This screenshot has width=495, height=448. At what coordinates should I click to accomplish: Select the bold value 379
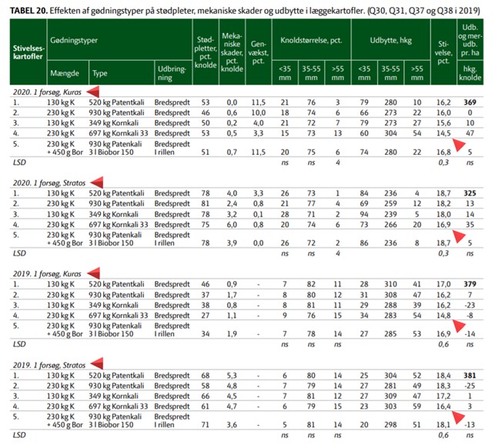[470, 284]
